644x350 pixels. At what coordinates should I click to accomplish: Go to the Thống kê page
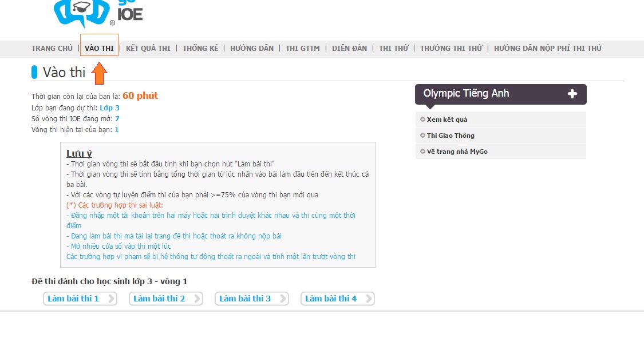click(x=200, y=49)
